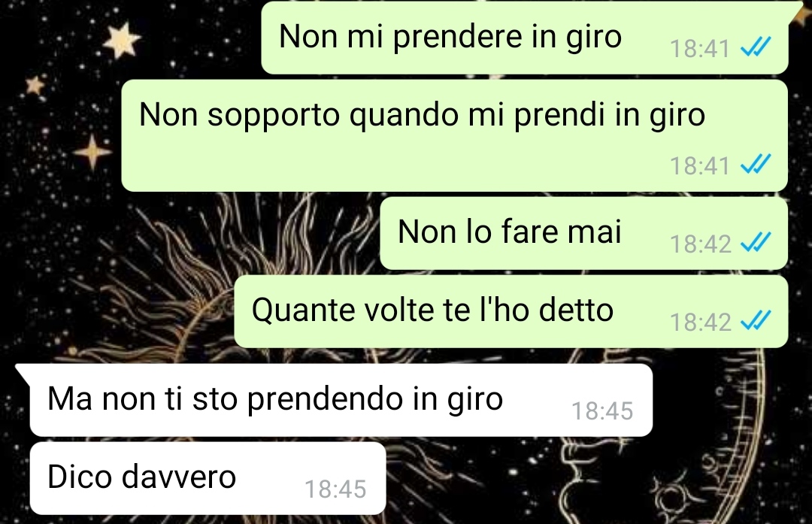Tap double check icon beside "Non lo fare mai"
Screen dimensions: 812x524
[x=756, y=242]
